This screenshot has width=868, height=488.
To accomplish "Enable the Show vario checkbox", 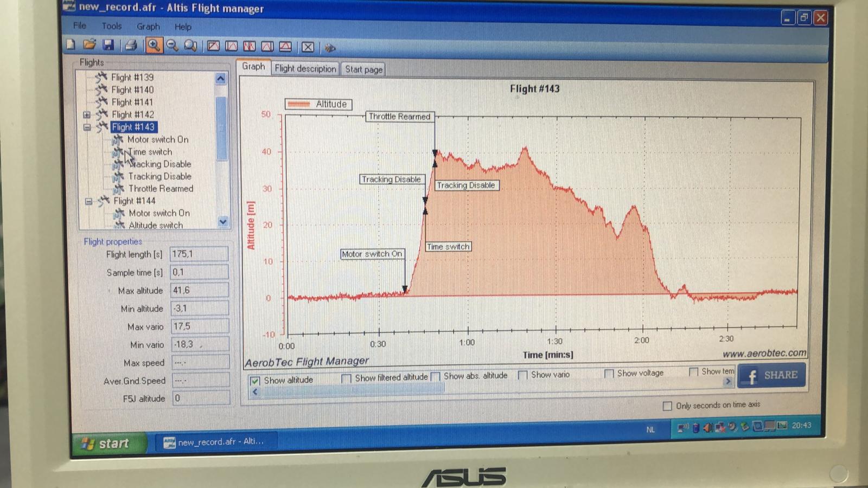I will [522, 375].
